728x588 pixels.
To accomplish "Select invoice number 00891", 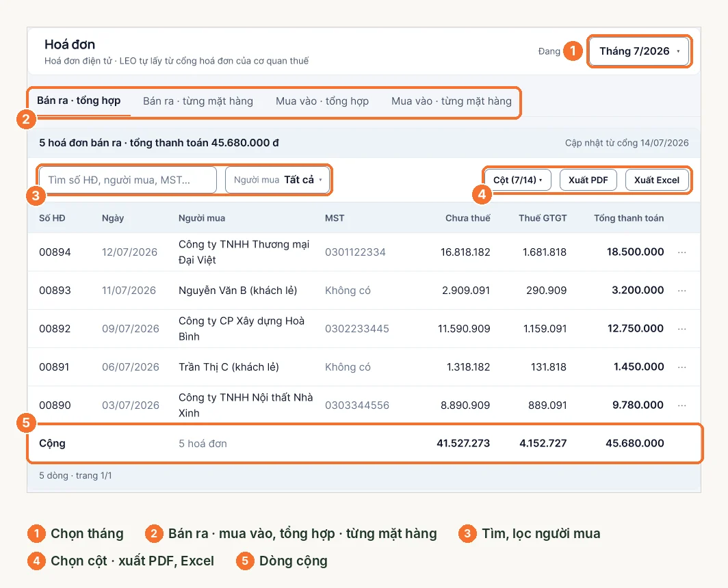I will point(55,367).
